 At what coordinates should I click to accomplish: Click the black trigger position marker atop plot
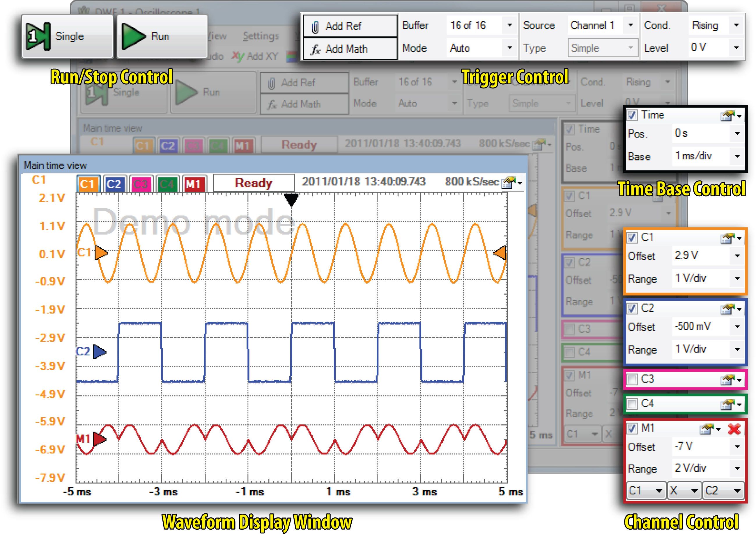[x=291, y=200]
